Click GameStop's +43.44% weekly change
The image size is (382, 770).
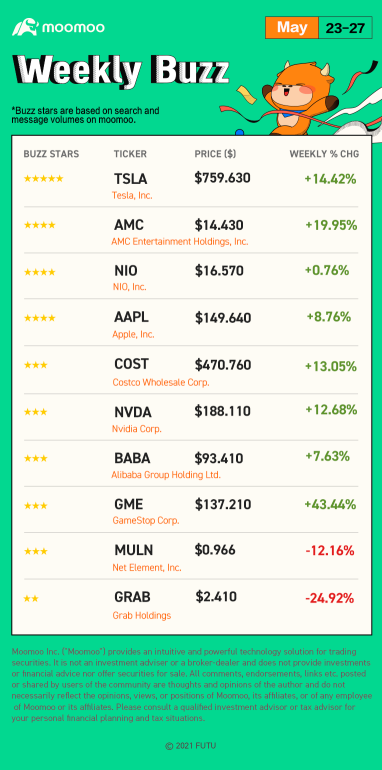point(330,504)
